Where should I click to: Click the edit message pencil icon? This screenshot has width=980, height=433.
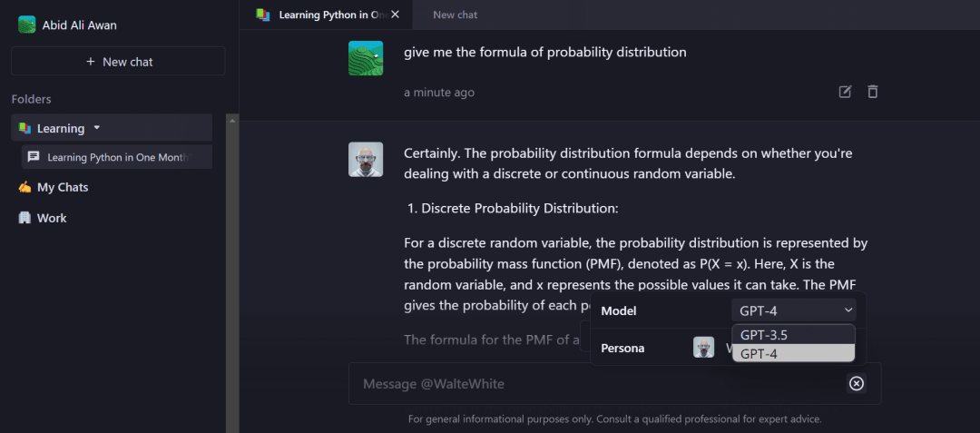coord(845,92)
